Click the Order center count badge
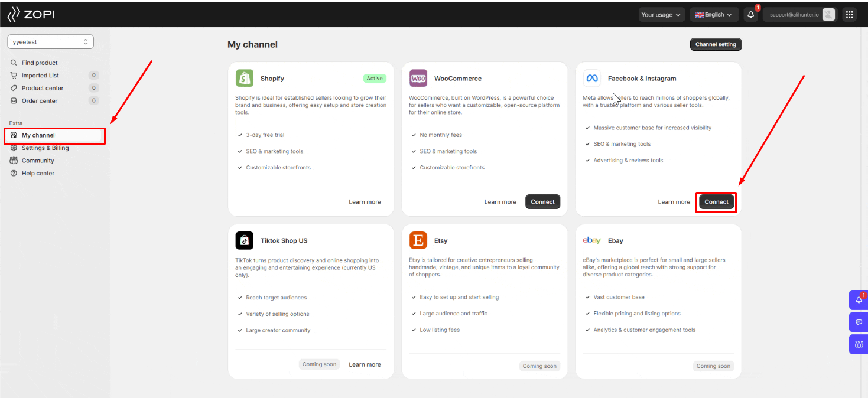 coord(93,101)
